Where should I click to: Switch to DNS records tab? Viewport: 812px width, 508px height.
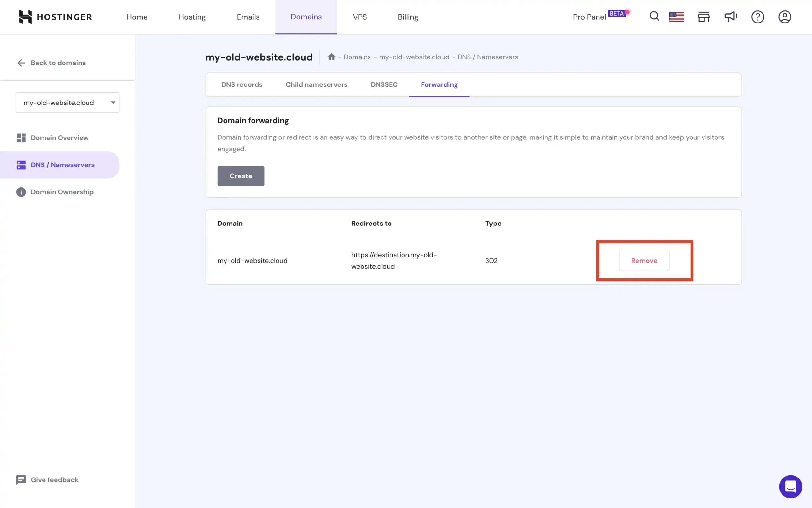(242, 85)
